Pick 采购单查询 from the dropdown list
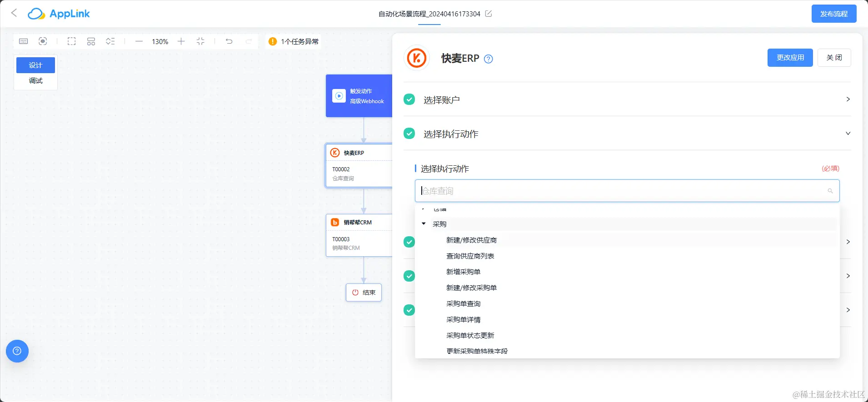The width and height of the screenshot is (868, 402). click(463, 303)
